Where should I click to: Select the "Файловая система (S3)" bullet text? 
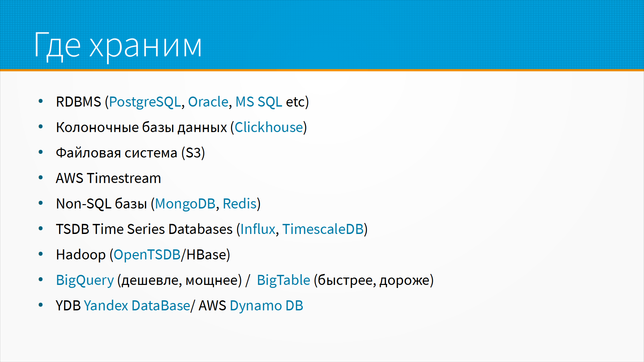coord(130,153)
